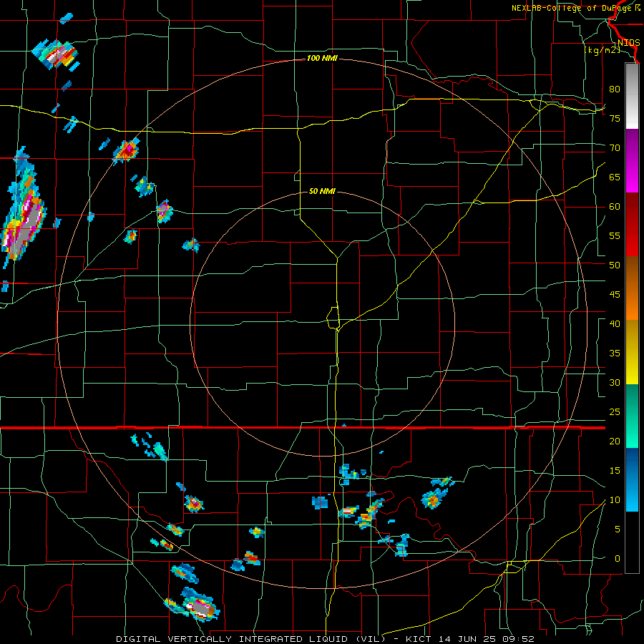The height and width of the screenshot is (644, 644).
Task: Click the legend value 75
Action: pyautogui.click(x=615, y=118)
